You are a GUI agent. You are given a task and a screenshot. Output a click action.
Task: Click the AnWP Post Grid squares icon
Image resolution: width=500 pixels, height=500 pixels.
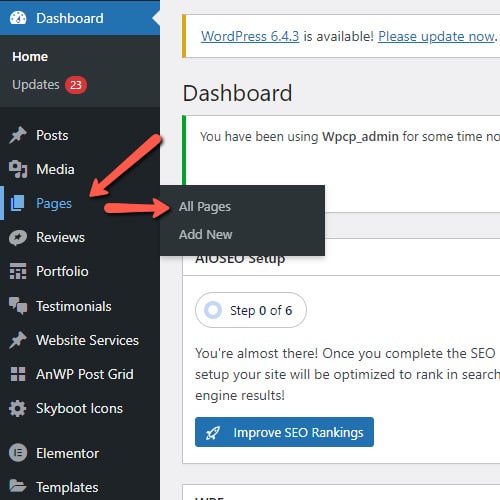pyautogui.click(x=18, y=374)
